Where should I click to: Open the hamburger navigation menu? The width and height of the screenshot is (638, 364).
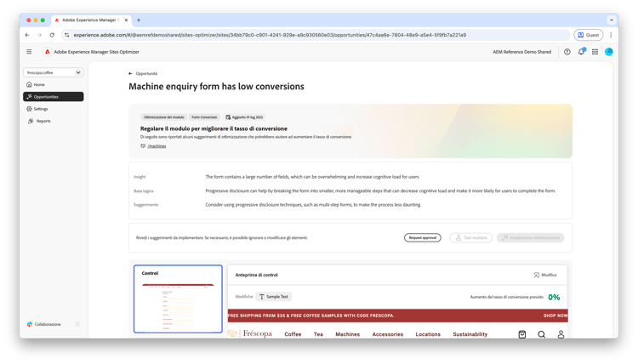point(29,52)
